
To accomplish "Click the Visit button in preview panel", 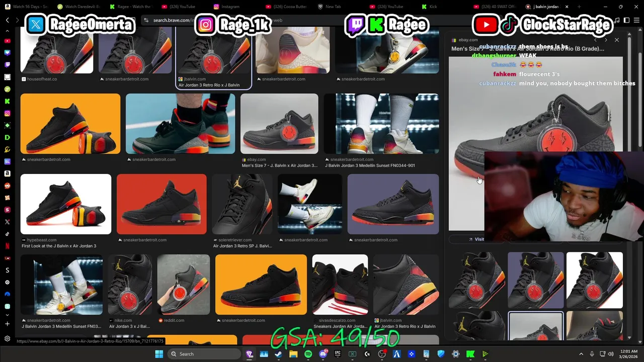I will [x=476, y=239].
